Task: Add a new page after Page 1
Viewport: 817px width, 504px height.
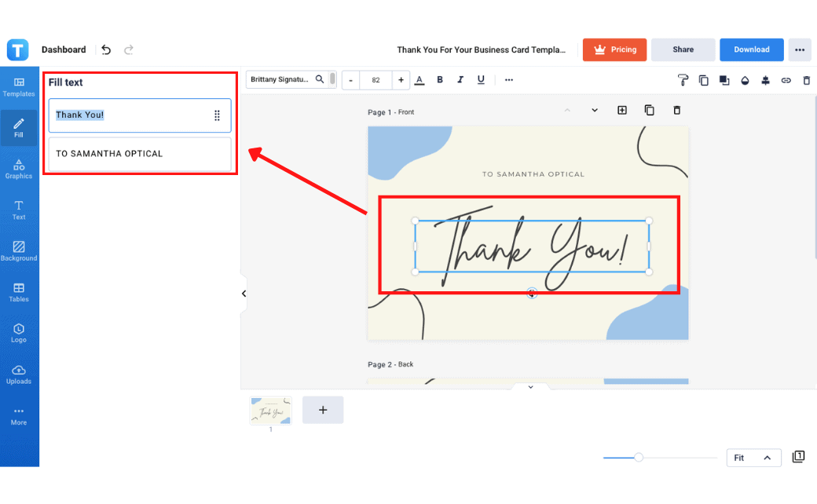Action: coord(621,111)
